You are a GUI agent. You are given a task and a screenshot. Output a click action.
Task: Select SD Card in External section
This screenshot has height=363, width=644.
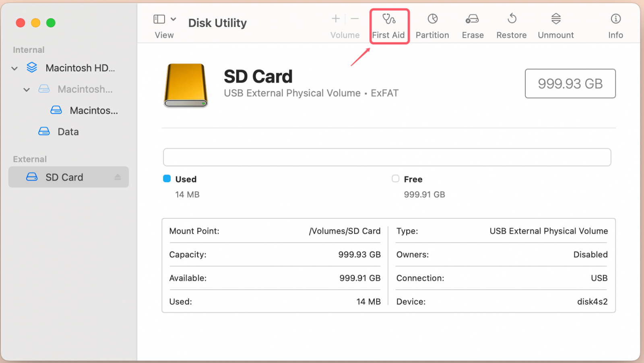[x=64, y=177]
